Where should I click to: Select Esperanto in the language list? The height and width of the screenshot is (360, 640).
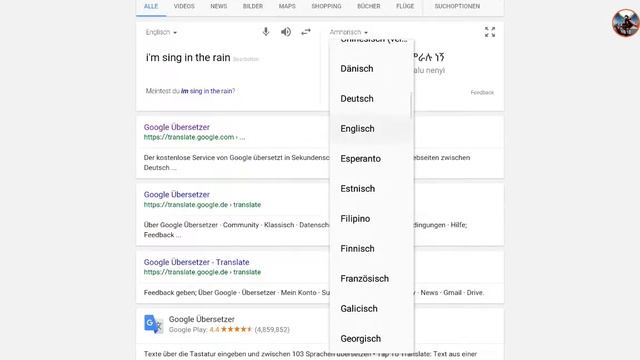pos(371,159)
